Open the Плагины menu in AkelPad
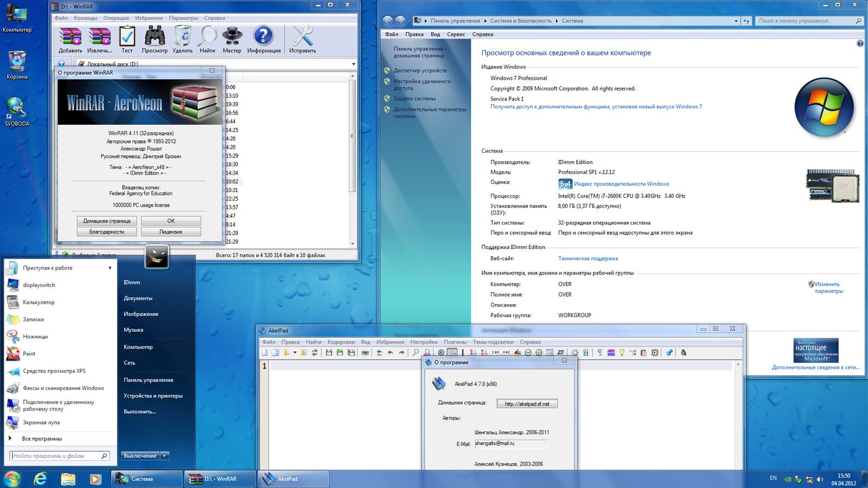The width and height of the screenshot is (868, 488). [x=455, y=342]
